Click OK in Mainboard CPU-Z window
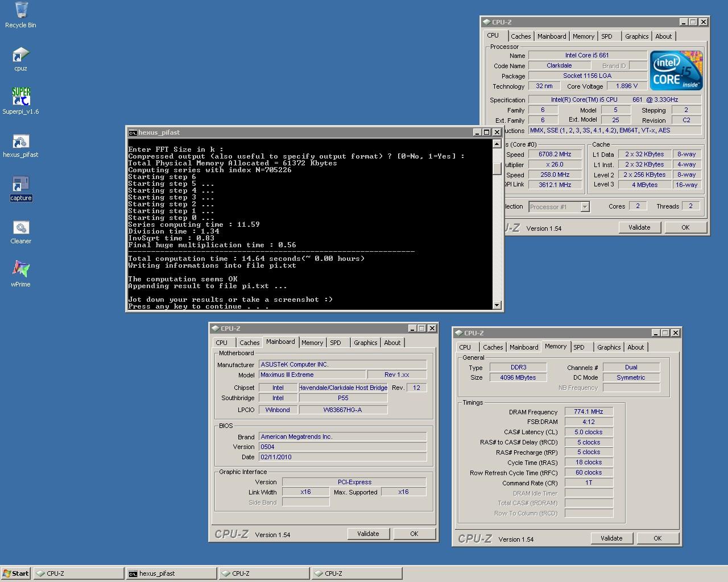 click(x=414, y=534)
